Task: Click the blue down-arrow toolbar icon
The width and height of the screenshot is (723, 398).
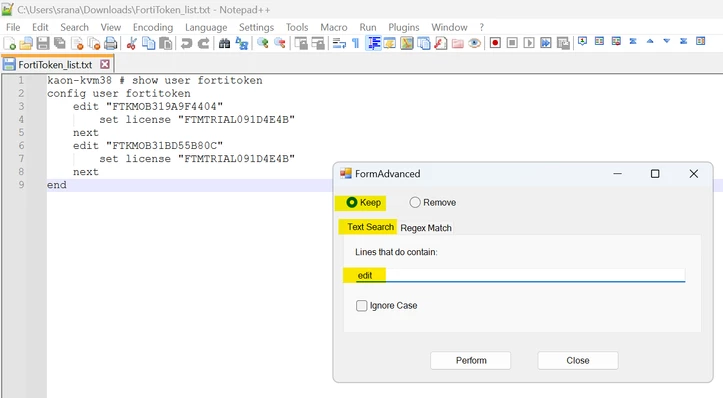Action: coord(667,42)
